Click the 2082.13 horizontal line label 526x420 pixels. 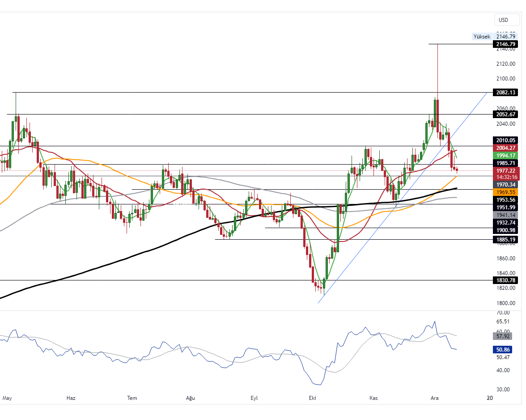[x=505, y=93]
